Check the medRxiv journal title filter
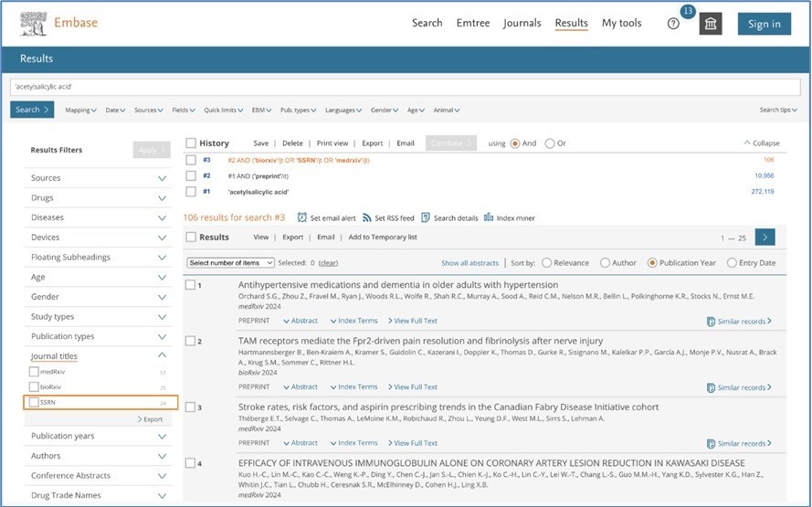 tap(34, 372)
